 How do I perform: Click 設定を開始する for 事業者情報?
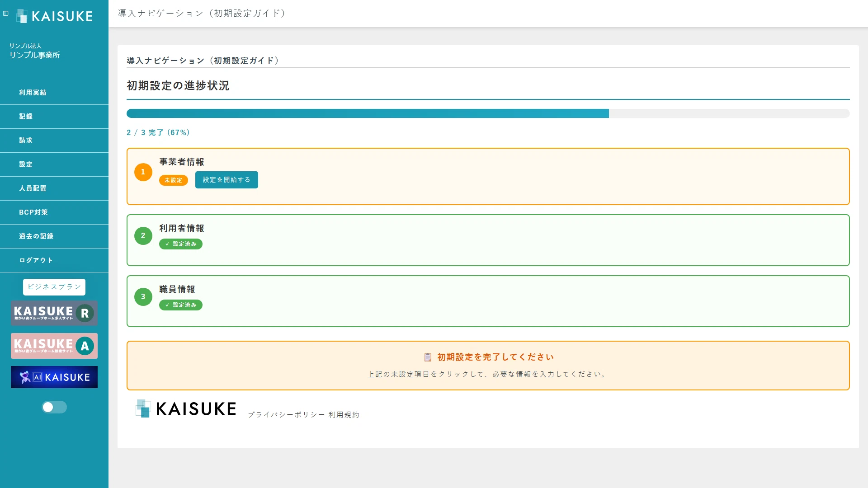point(226,180)
